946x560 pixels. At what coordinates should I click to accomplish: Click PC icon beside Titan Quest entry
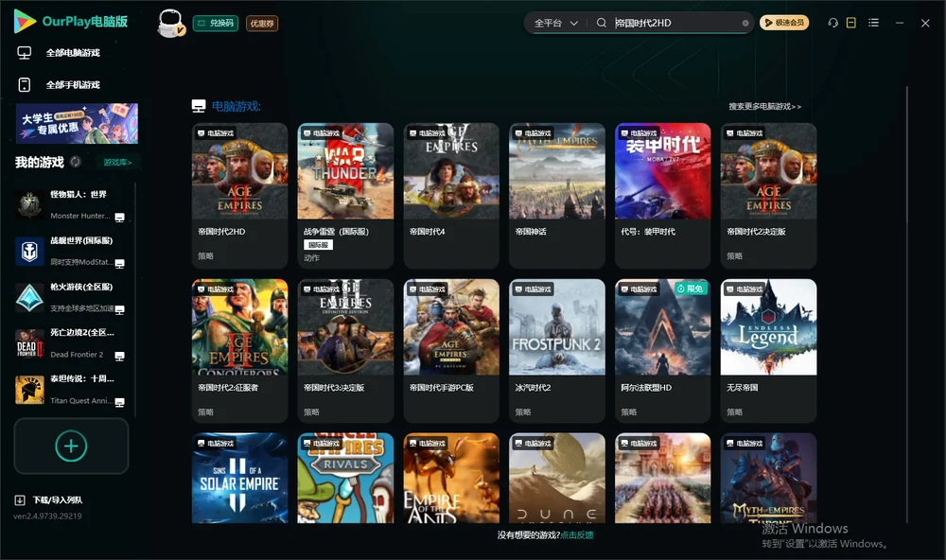point(119,403)
